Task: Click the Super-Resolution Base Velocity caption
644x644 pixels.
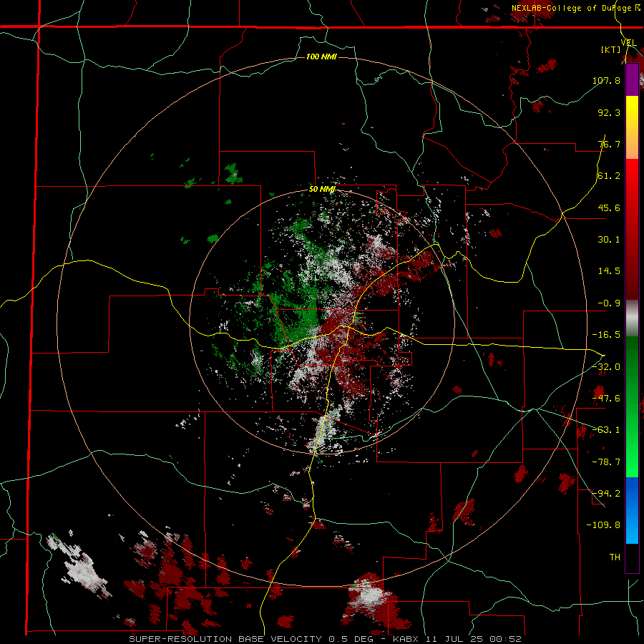Action: pos(326,639)
